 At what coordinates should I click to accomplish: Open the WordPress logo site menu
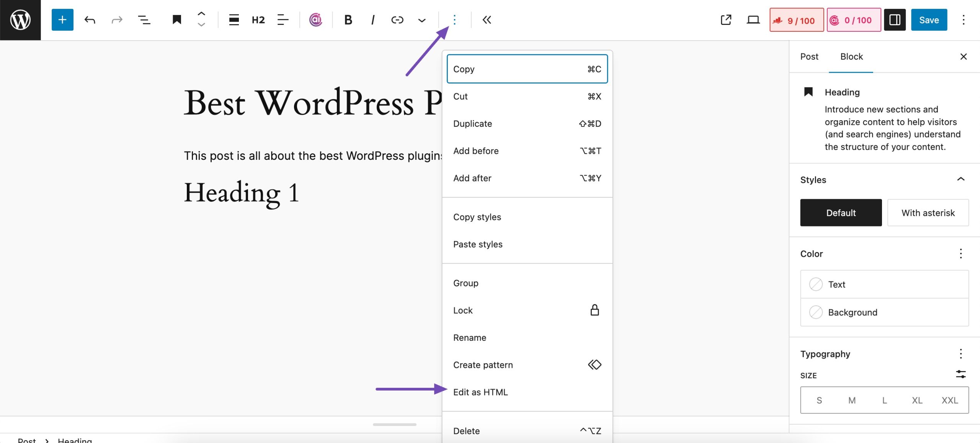(20, 20)
